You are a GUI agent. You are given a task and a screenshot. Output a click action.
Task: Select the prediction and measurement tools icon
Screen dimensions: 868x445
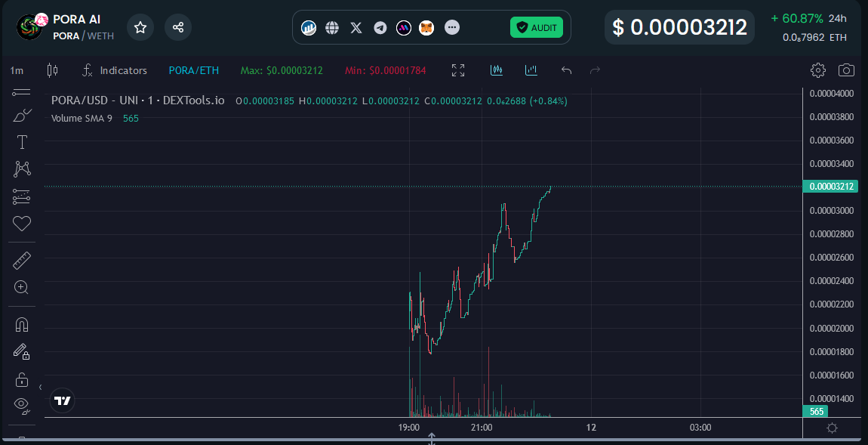click(22, 196)
